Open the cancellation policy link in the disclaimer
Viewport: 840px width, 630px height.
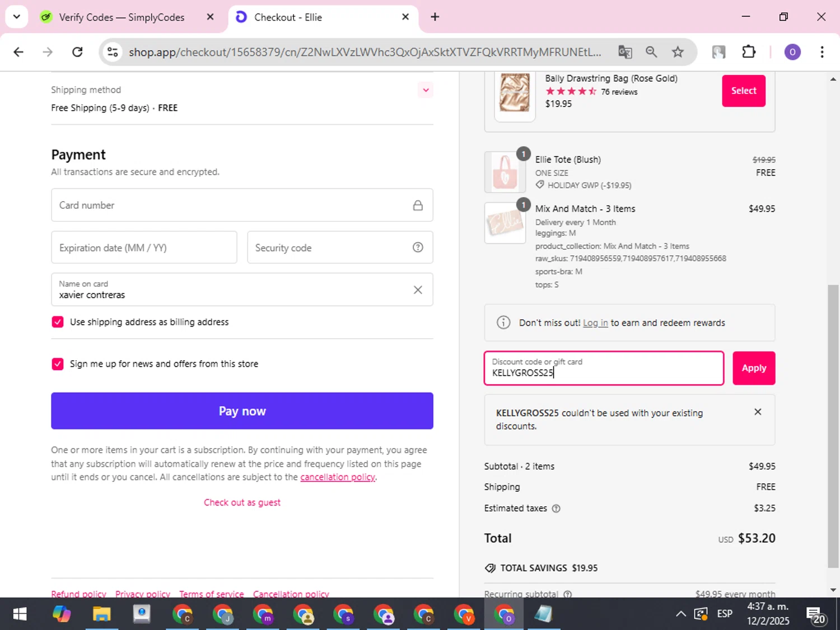[338, 477]
